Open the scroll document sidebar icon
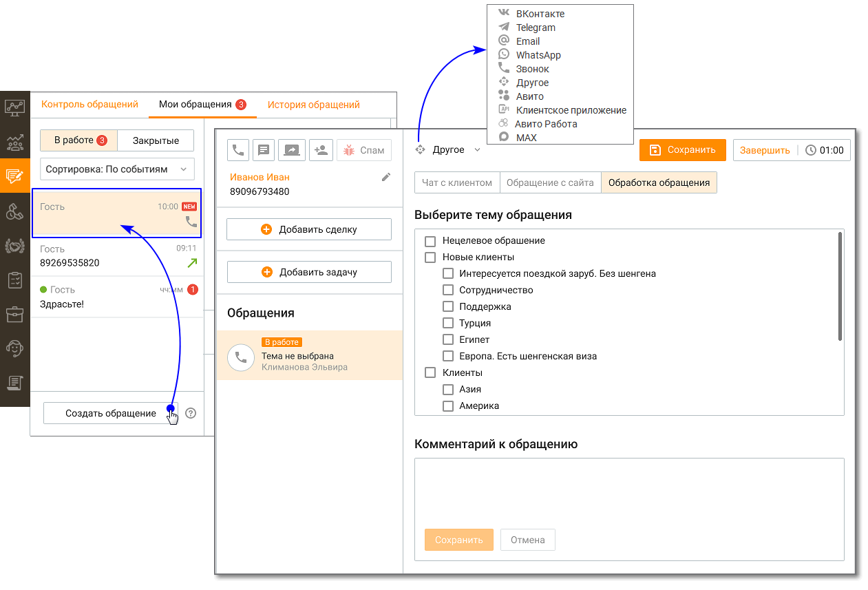 [14, 383]
